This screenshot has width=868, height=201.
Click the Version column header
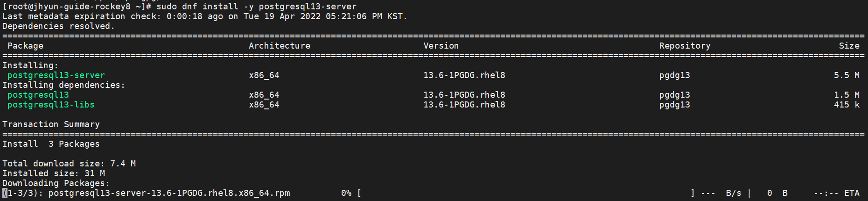(441, 46)
